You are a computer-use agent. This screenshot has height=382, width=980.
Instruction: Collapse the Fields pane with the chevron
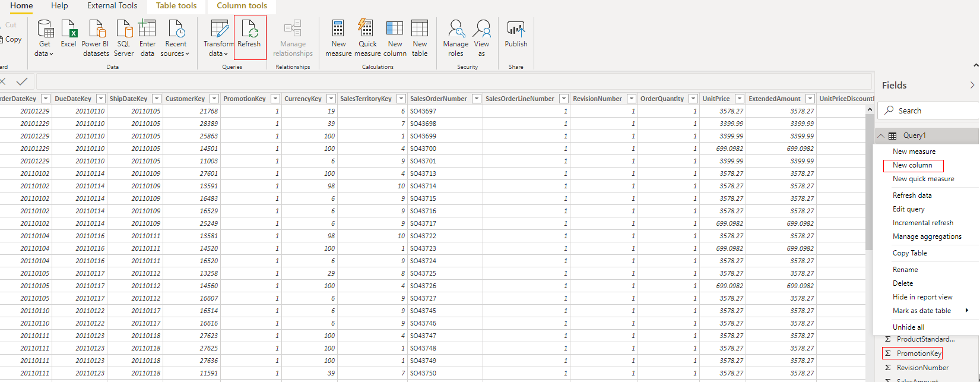pos(972,86)
